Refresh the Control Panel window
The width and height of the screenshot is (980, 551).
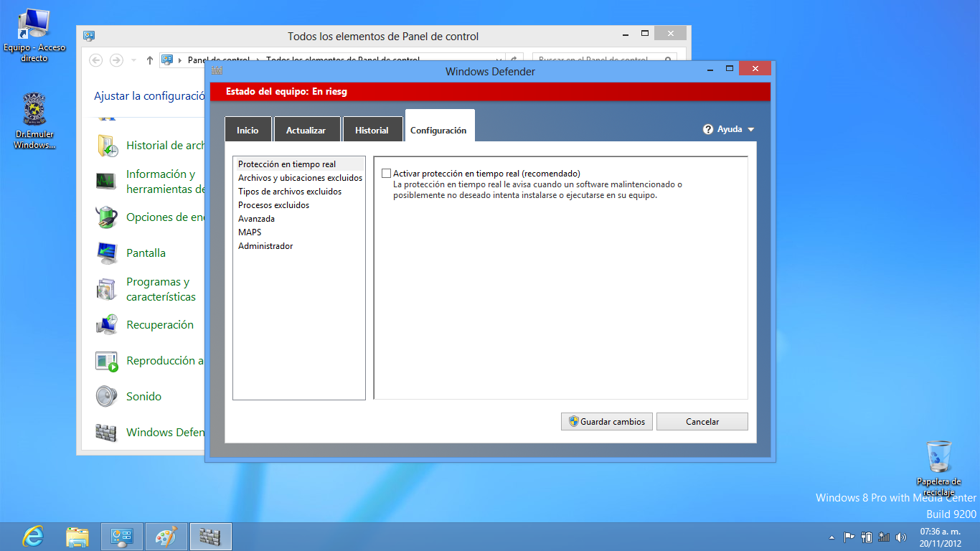(x=514, y=60)
